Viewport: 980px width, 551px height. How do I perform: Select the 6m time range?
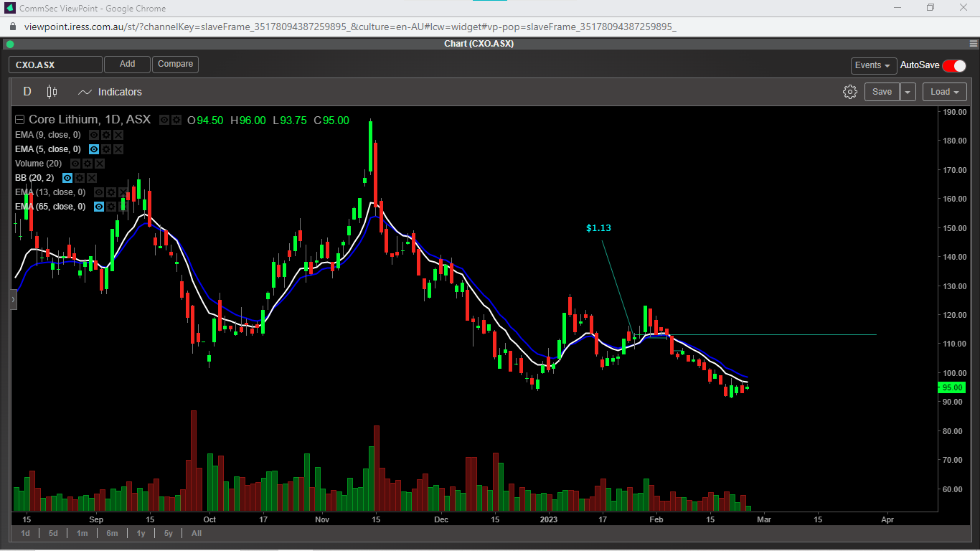coord(112,533)
